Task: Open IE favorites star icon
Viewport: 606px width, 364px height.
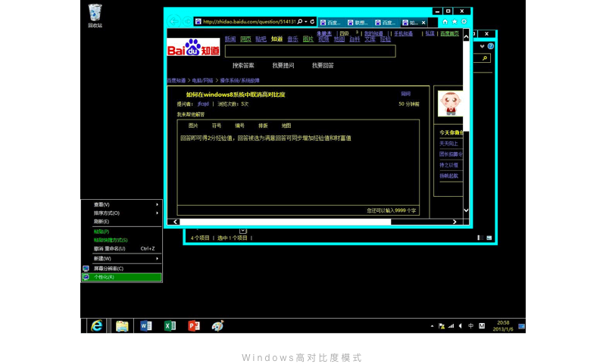Action: click(x=454, y=22)
